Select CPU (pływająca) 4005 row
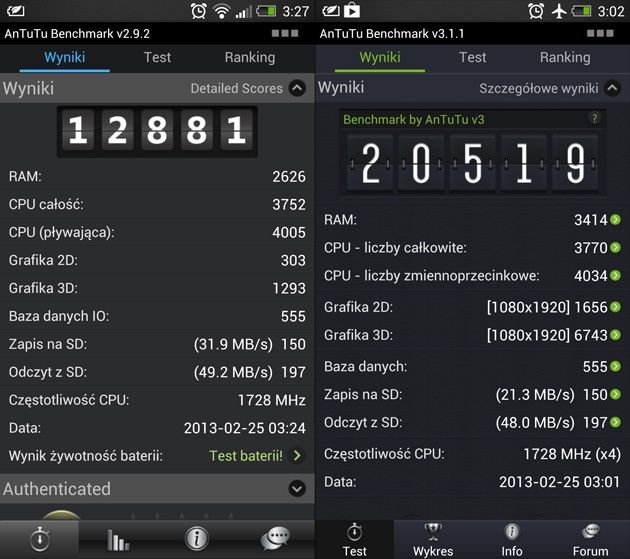This screenshot has height=559, width=630. 157,232
